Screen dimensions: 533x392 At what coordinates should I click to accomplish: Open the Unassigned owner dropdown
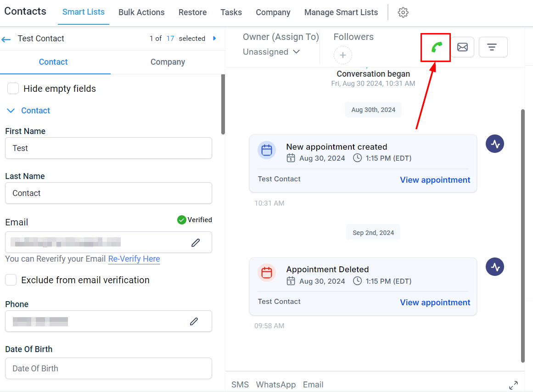(x=271, y=52)
